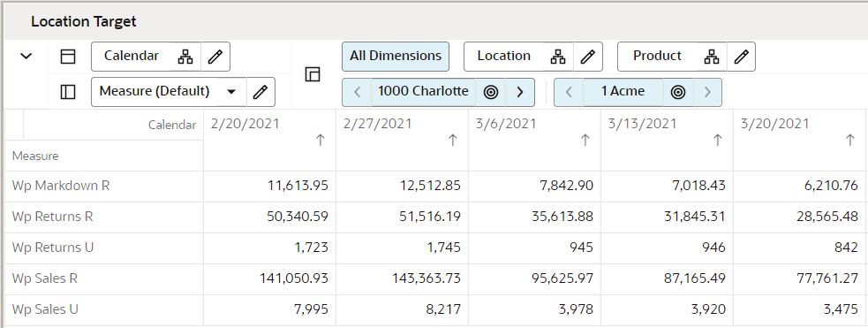The height and width of the screenshot is (328, 868).
Task: Click the target icon beside 1000 Charlotte
Action: (x=490, y=92)
